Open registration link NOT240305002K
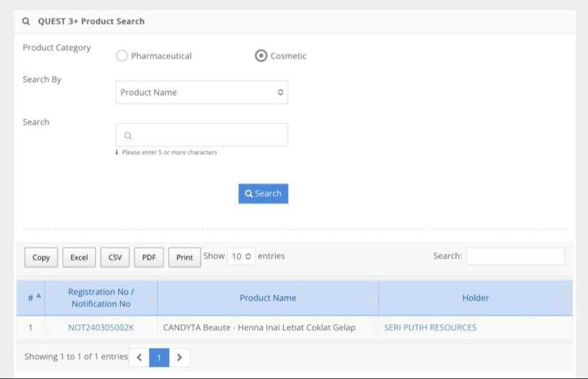The height and width of the screenshot is (379, 588). pyautogui.click(x=101, y=327)
